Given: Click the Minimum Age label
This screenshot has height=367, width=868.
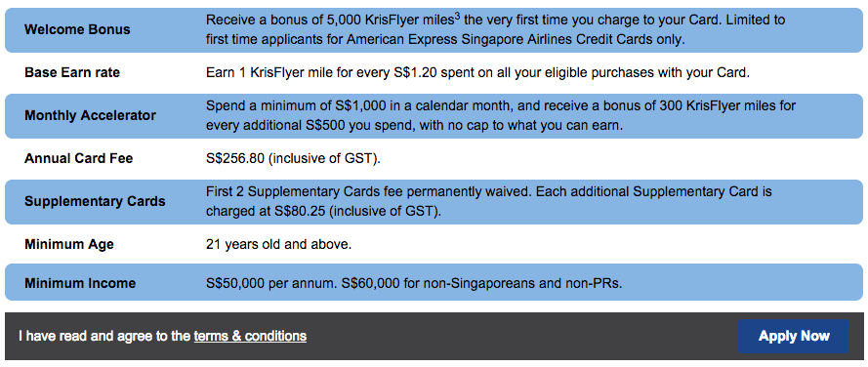Looking at the screenshot, I should tap(69, 244).
